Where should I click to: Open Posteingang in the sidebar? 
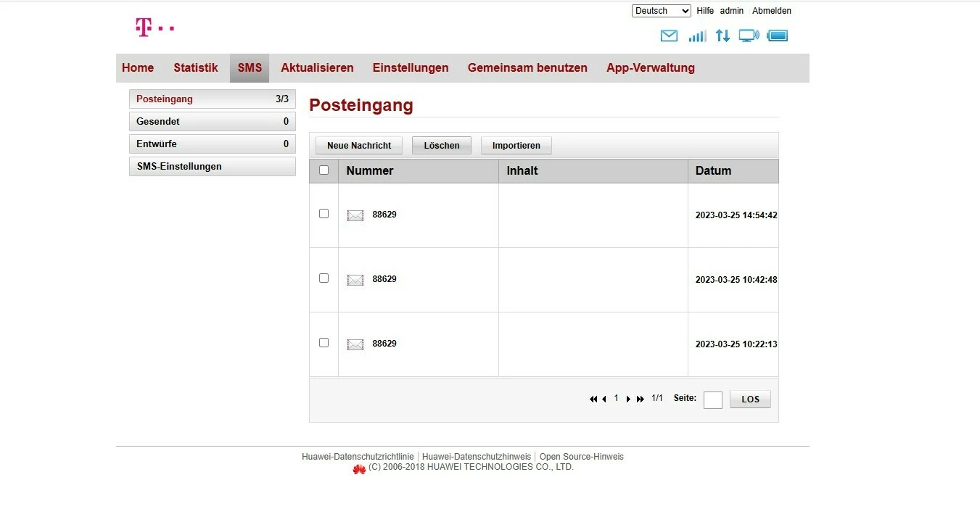coord(213,99)
